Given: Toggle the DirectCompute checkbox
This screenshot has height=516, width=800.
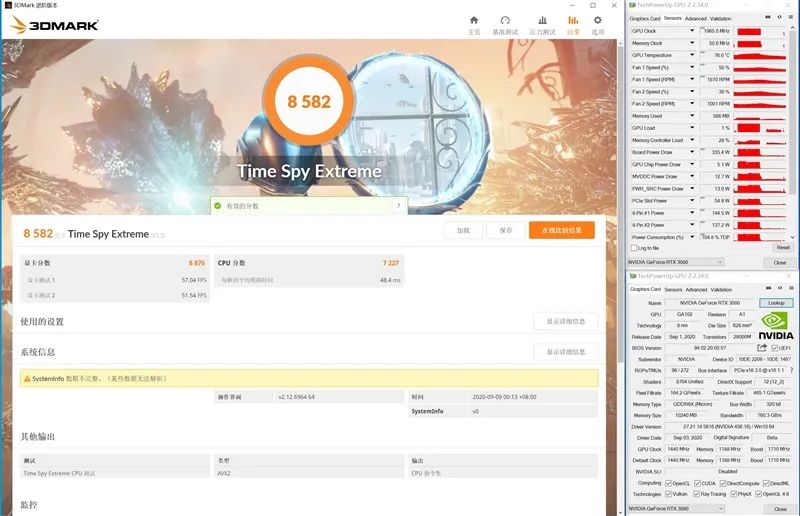Looking at the screenshot, I should [x=722, y=483].
